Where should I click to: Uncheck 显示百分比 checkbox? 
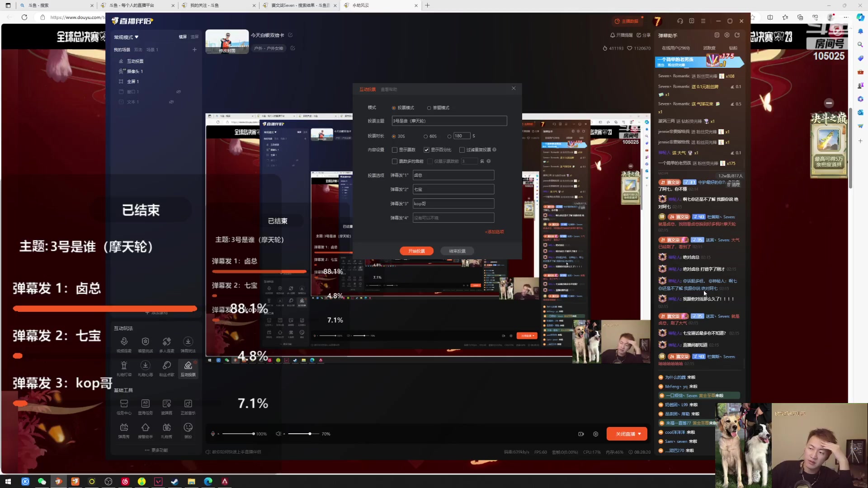[x=426, y=150]
